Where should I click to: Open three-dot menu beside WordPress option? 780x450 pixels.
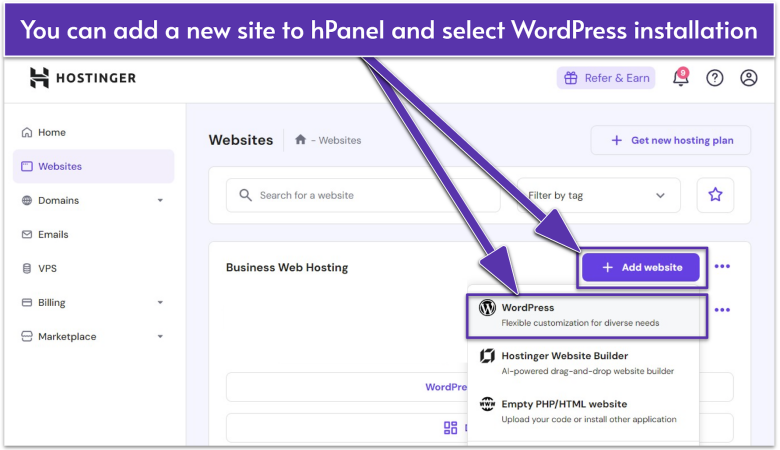[x=722, y=310]
